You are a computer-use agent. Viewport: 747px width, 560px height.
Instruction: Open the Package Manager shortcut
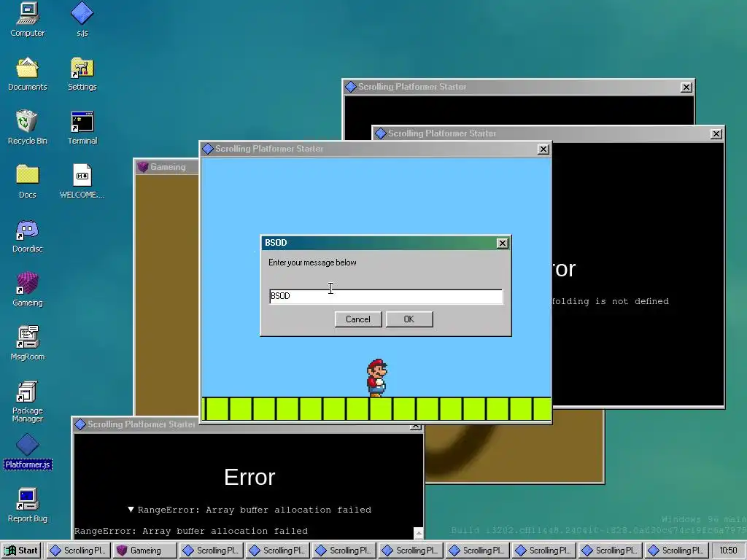click(27, 402)
